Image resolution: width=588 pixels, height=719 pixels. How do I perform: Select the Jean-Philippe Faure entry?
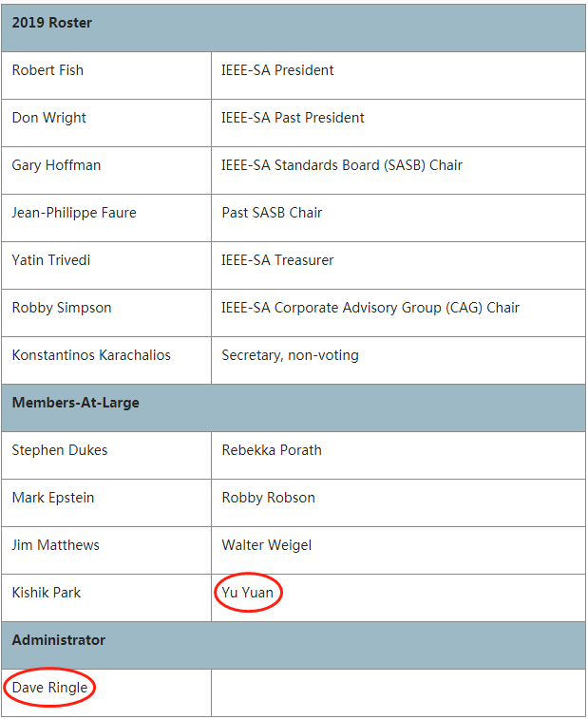[74, 213]
